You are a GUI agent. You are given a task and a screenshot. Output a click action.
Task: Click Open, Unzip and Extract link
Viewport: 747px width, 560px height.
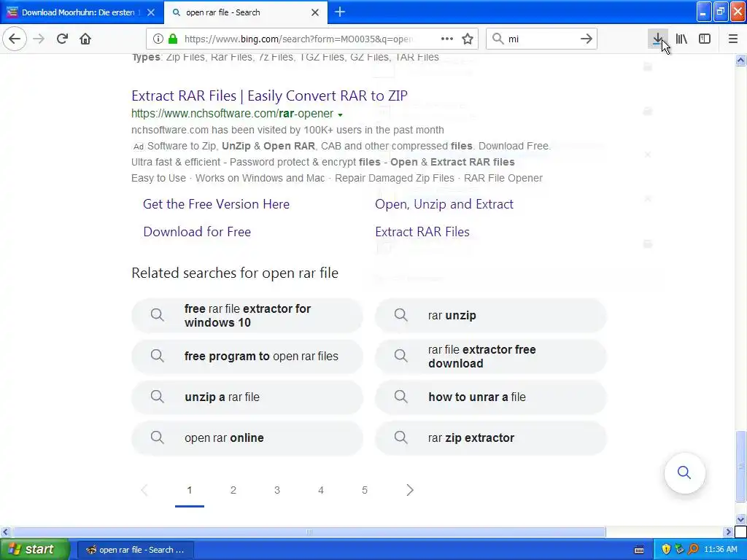[444, 204]
